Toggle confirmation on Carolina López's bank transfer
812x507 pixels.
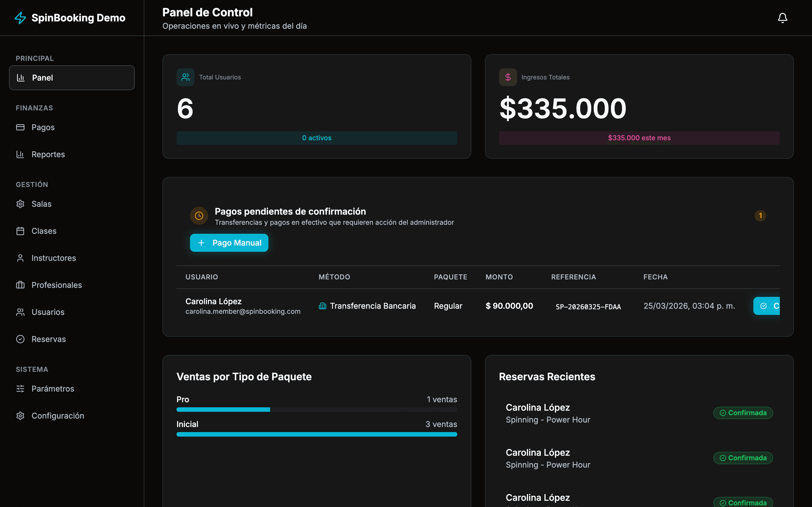click(768, 306)
